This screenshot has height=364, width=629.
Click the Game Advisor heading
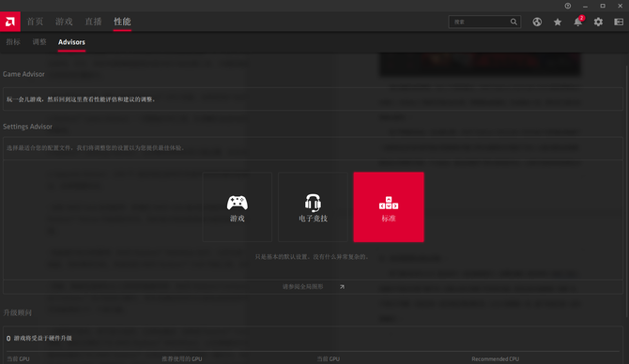click(x=23, y=74)
